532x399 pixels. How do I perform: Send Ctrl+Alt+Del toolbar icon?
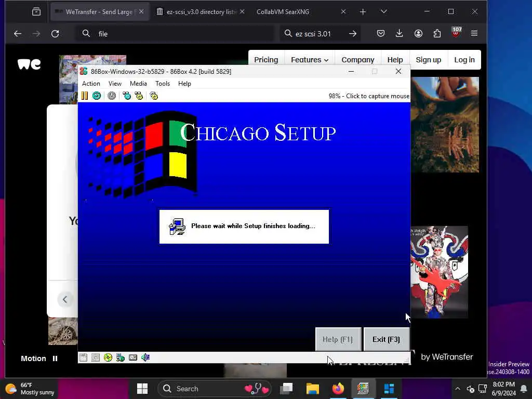pyautogui.click(x=127, y=96)
